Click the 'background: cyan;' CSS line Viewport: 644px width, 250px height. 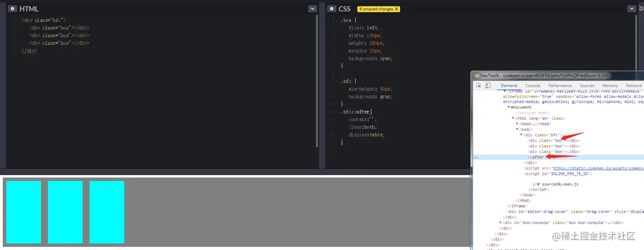370,59
